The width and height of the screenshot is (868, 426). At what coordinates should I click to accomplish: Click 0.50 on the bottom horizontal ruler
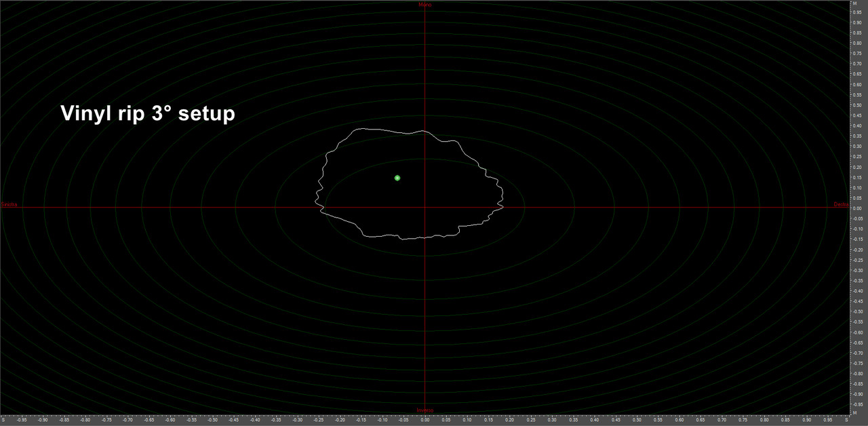pos(637,421)
